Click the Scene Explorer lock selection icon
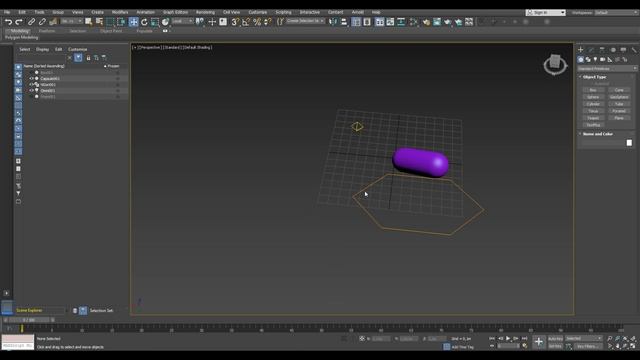 88,58
